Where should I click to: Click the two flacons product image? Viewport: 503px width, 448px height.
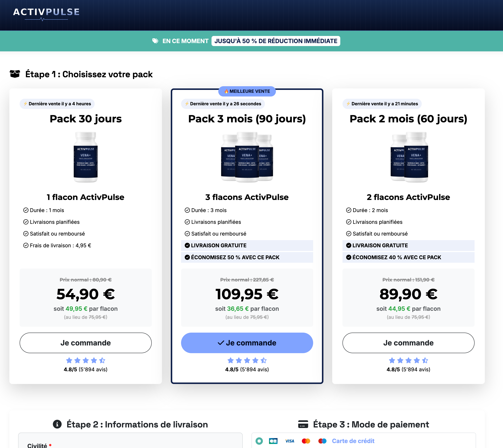(409, 157)
